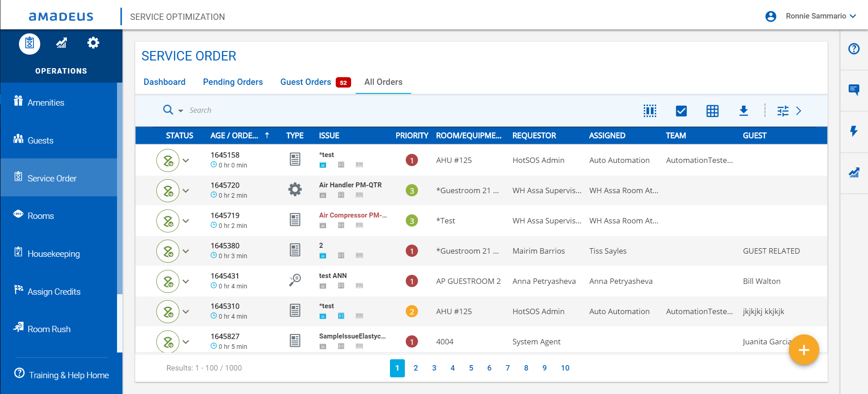868x394 pixels.
Task: Open the Operations clipboard icon
Action: (29, 44)
